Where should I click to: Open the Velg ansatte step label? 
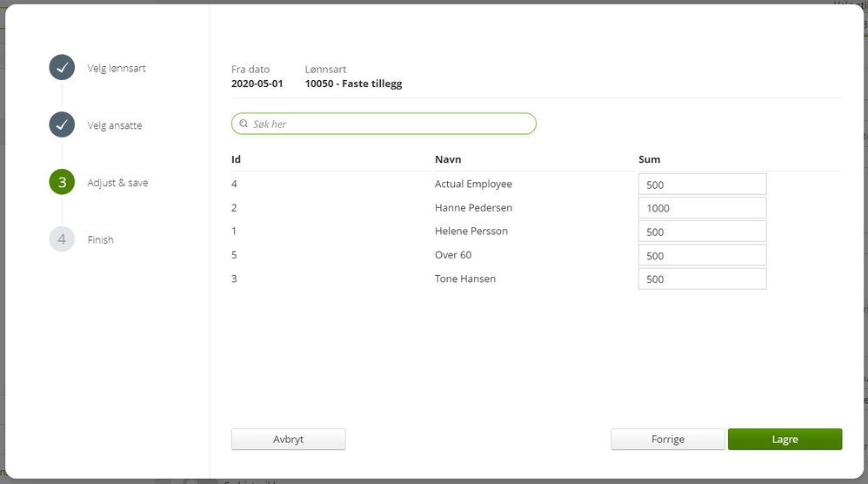[x=115, y=125]
